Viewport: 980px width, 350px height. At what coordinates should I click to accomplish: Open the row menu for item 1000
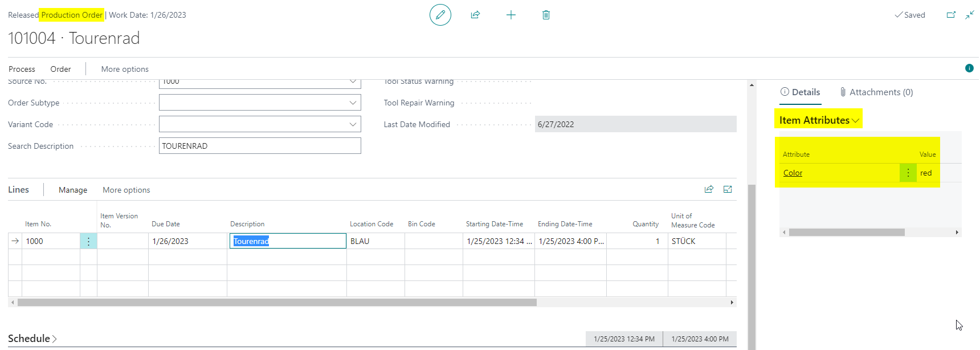tap(88, 241)
